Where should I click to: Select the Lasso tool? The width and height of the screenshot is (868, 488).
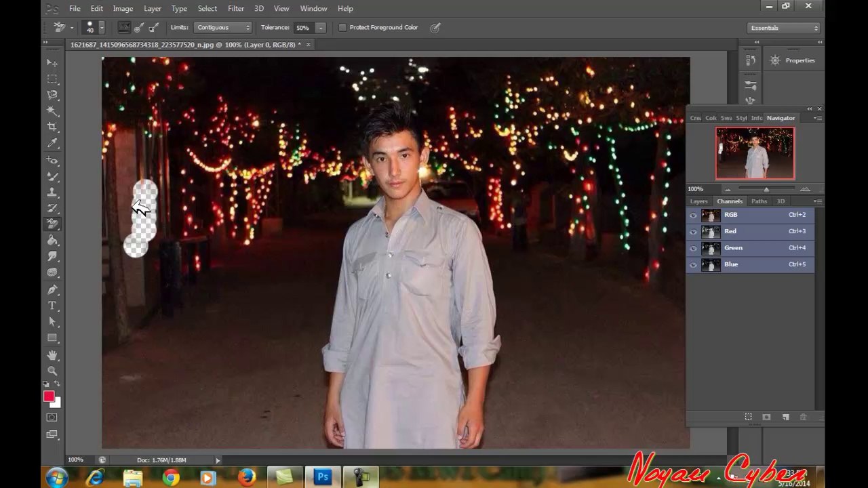(x=52, y=95)
